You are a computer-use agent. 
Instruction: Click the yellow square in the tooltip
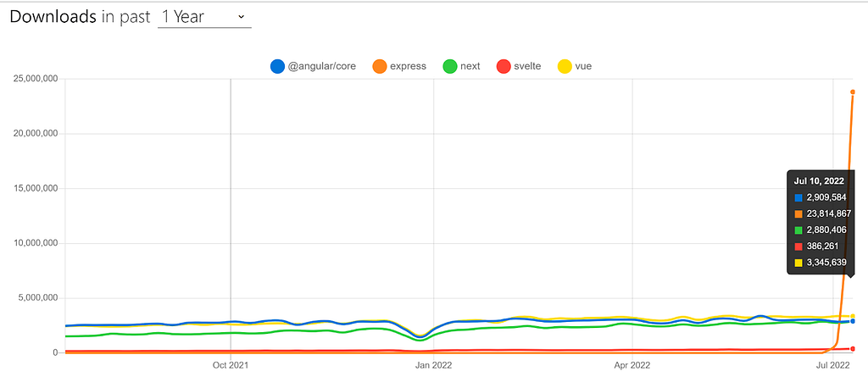[x=798, y=263]
